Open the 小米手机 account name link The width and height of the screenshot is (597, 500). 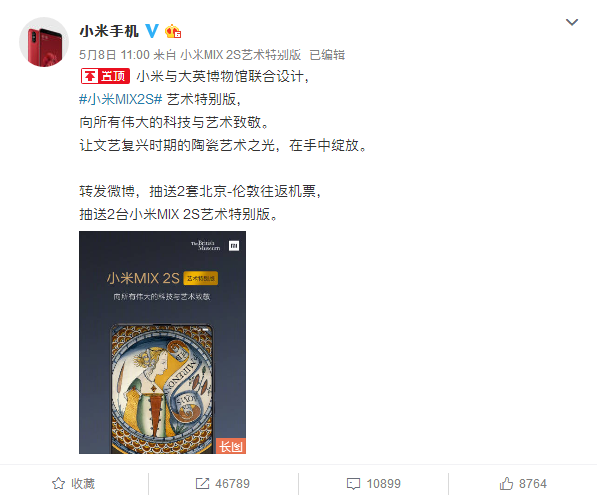(109, 31)
